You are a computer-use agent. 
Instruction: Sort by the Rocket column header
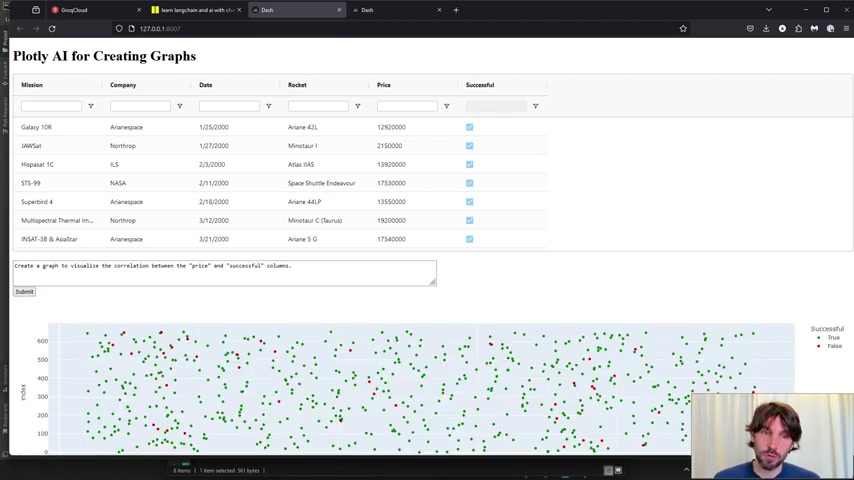(x=297, y=85)
